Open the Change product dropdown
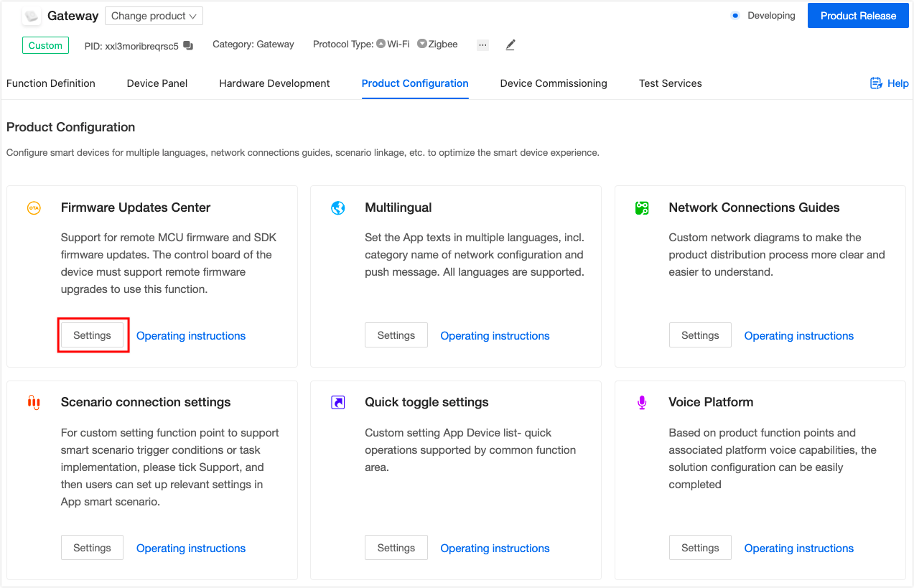The width and height of the screenshot is (914, 588). point(154,16)
